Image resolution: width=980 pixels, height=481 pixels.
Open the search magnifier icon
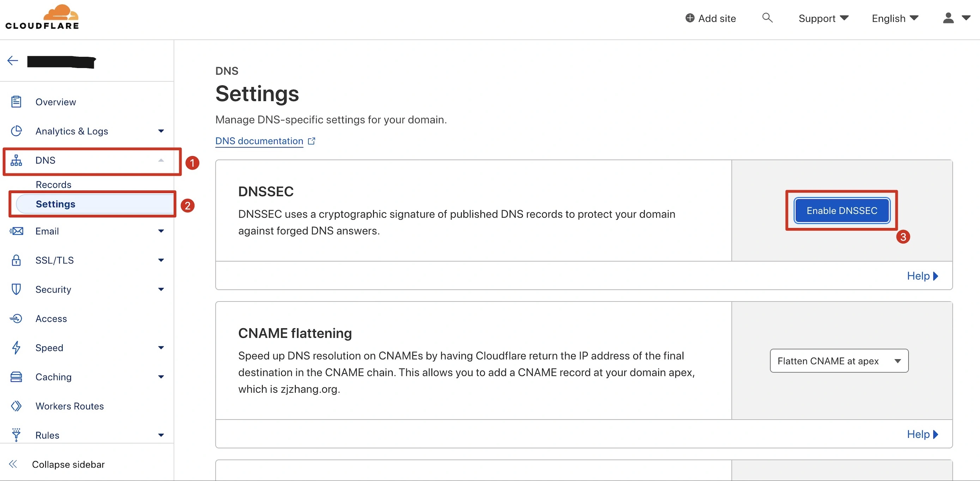[x=767, y=18]
